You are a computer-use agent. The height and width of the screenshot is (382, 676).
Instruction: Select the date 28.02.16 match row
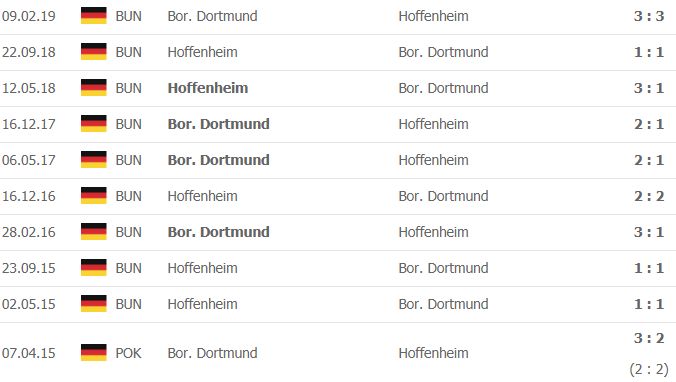coord(338,232)
